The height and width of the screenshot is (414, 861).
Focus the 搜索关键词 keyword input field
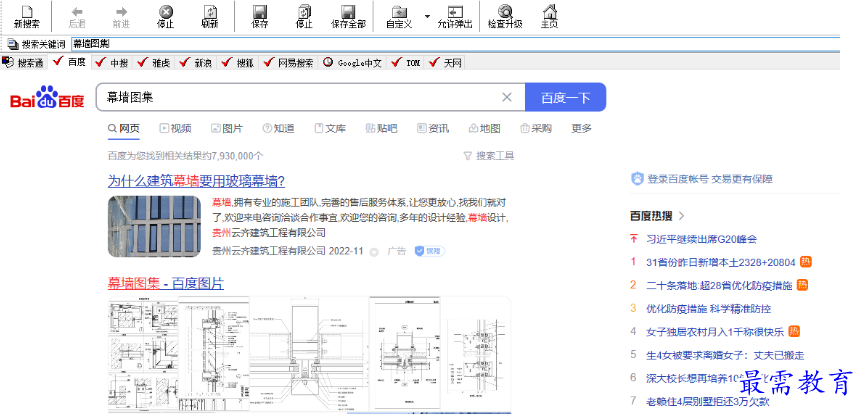[x=455, y=44]
